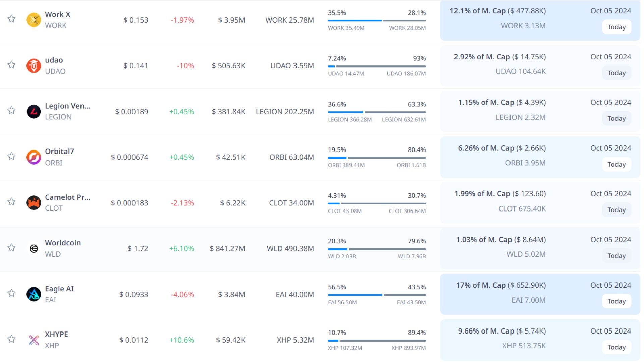Click the Today button in Orbital7 row
The image size is (644, 362).
pyautogui.click(x=616, y=164)
